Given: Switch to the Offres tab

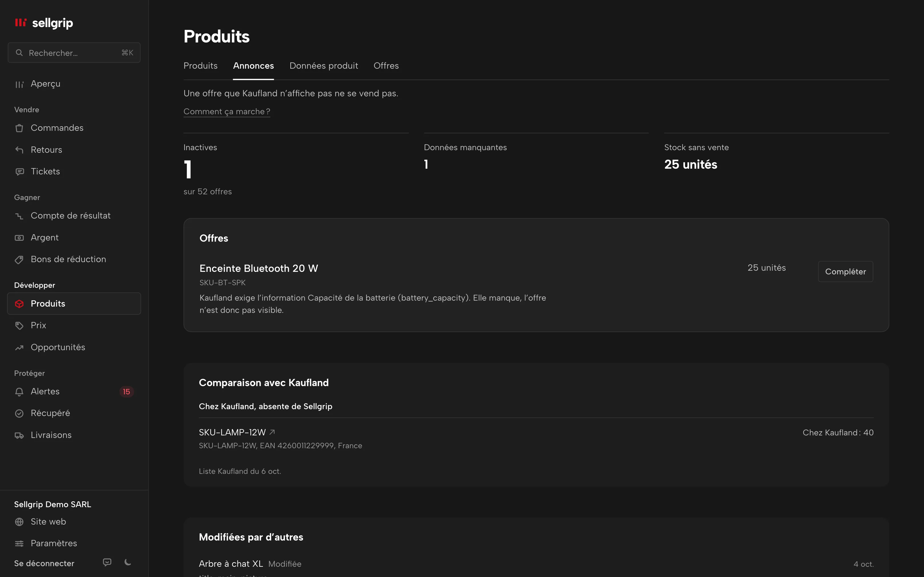Looking at the screenshot, I should [386, 66].
